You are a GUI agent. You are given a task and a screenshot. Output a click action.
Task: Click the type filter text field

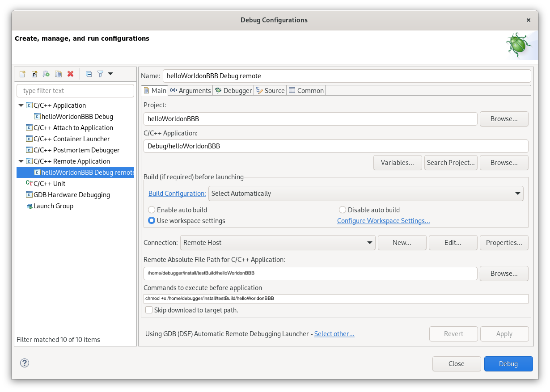tap(75, 91)
